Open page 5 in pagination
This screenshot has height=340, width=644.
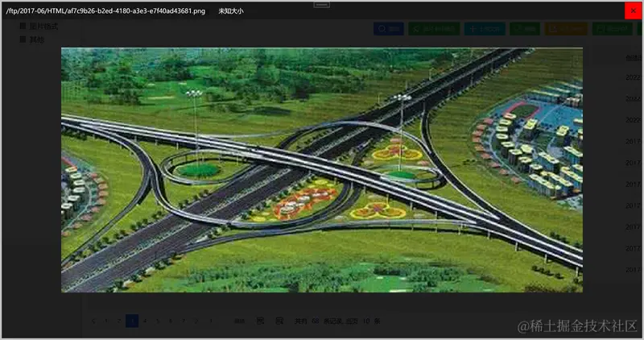point(158,321)
